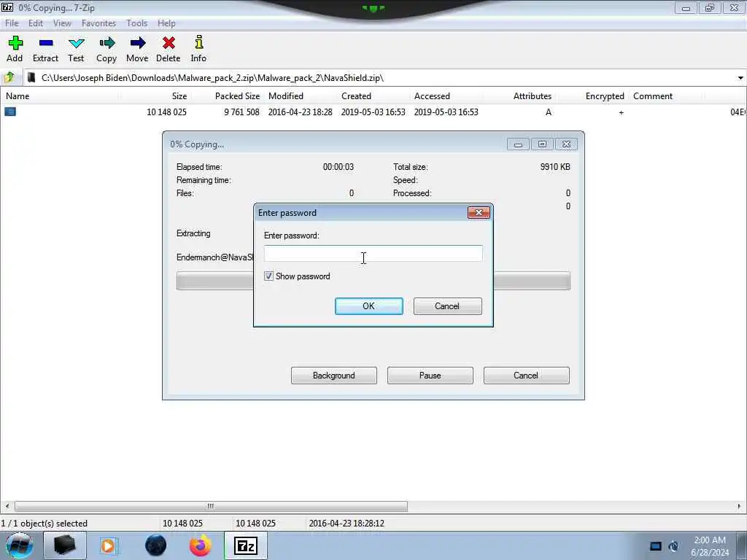Click the up-folder icon beside address bar
Viewport: 747px width, 560px height.
point(9,77)
